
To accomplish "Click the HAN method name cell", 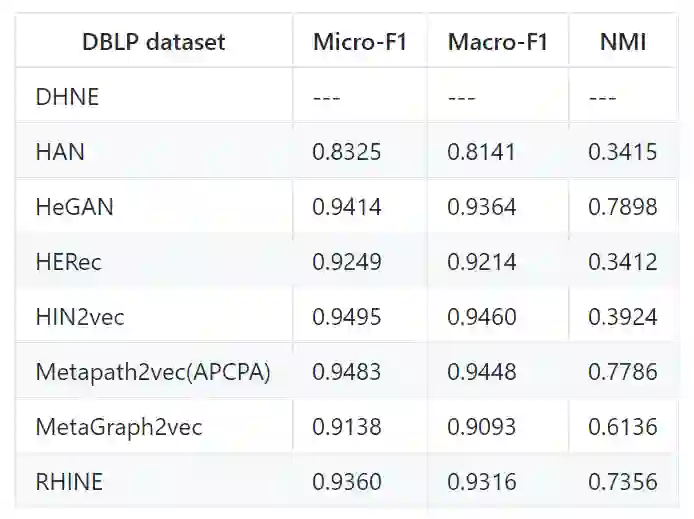I will 60,152.
